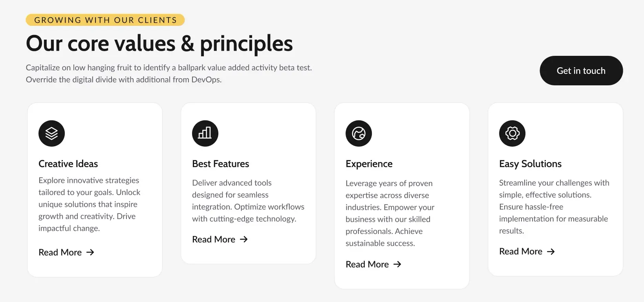The width and height of the screenshot is (644, 302).
Task: Click the globe icon above Experience
Action: click(359, 133)
